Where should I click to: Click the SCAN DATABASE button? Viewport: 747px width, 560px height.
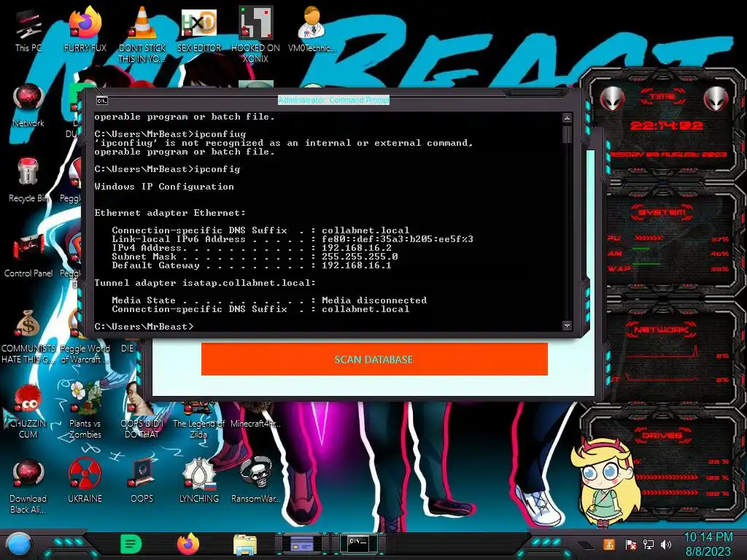(374, 359)
